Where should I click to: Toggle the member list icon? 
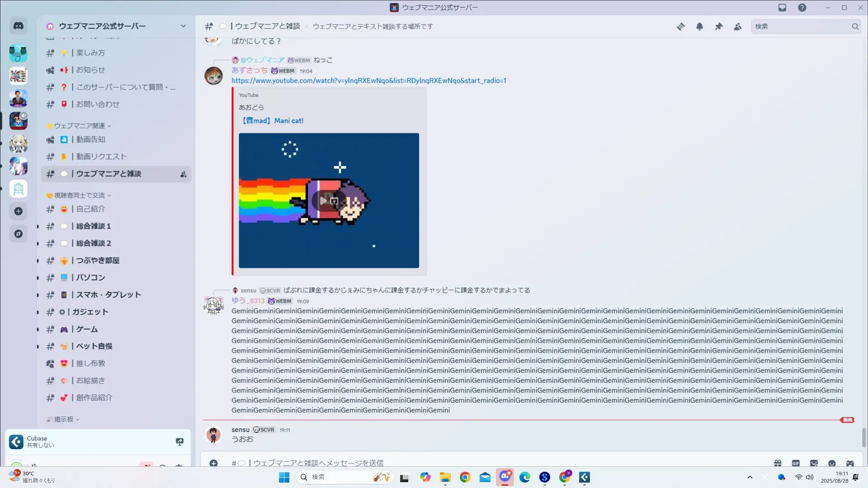tap(737, 27)
